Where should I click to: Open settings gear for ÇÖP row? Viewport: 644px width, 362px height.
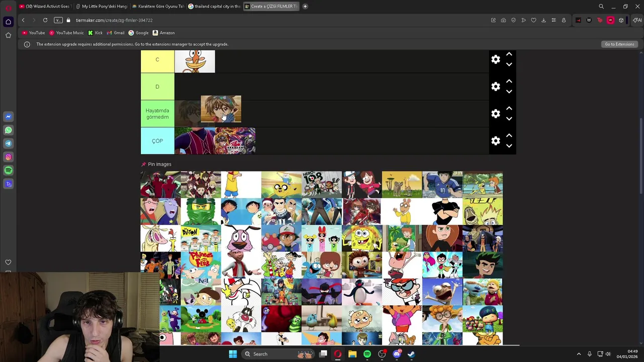click(496, 141)
